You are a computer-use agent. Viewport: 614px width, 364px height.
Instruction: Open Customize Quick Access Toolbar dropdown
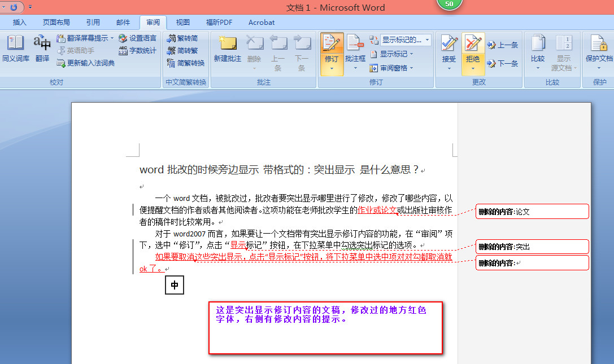pos(30,7)
